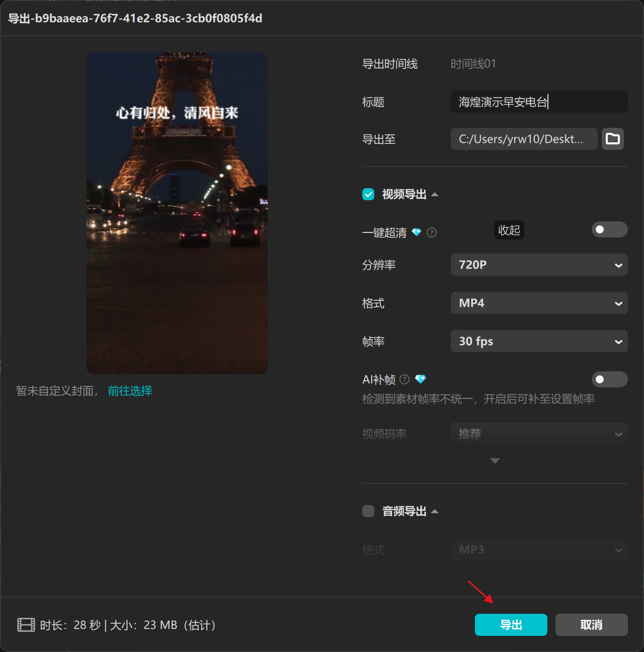Click the title field containing 海煌演示早安电台

coord(538,102)
